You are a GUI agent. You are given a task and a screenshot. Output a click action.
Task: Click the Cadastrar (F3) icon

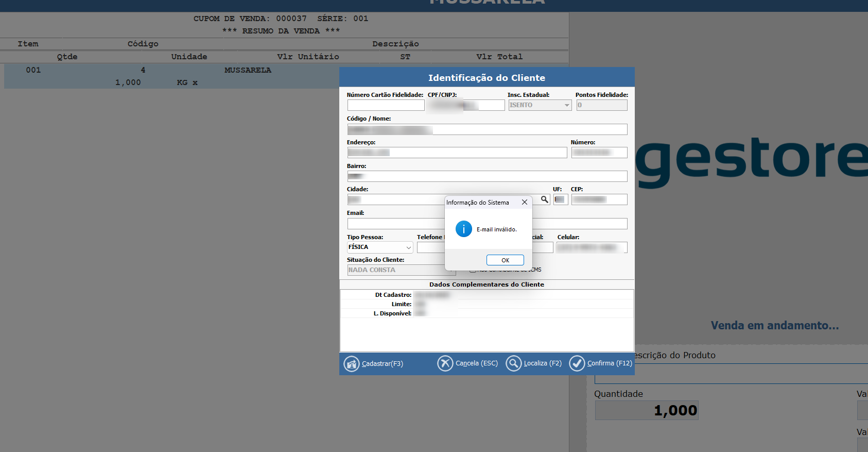point(352,364)
